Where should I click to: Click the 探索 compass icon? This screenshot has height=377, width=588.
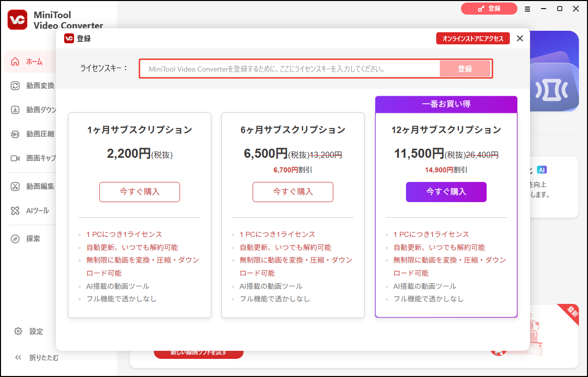(x=15, y=239)
